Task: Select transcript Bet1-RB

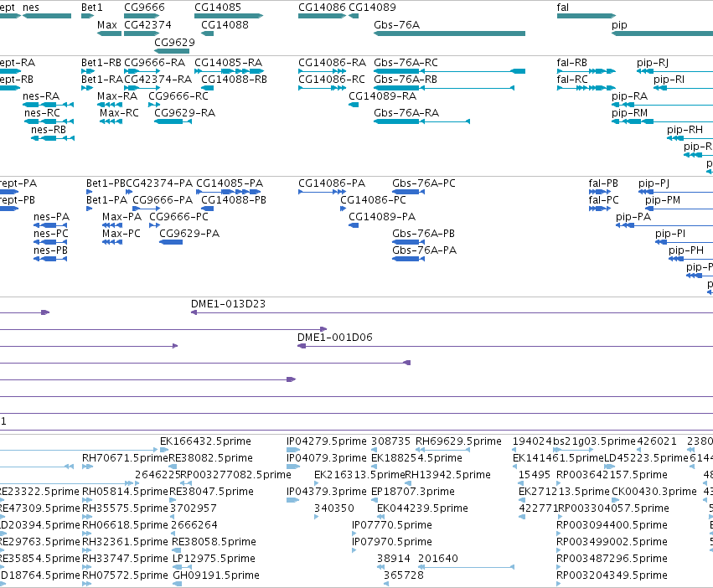Action: [x=101, y=63]
